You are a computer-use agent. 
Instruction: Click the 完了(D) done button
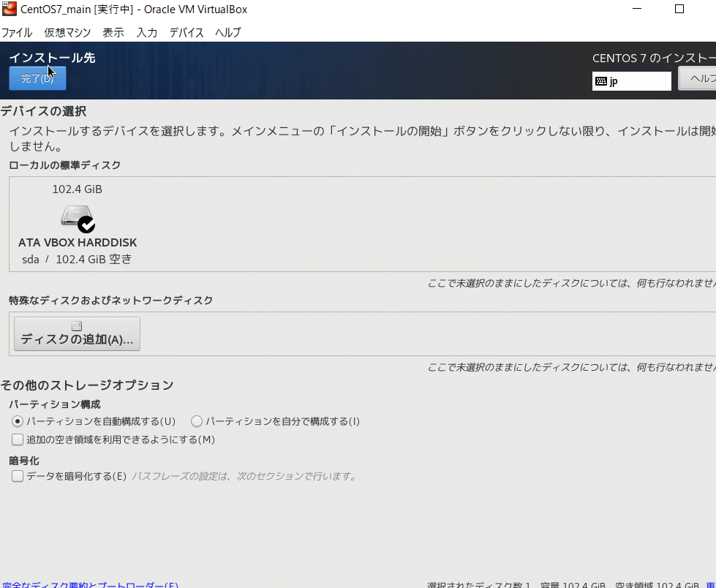click(37, 78)
